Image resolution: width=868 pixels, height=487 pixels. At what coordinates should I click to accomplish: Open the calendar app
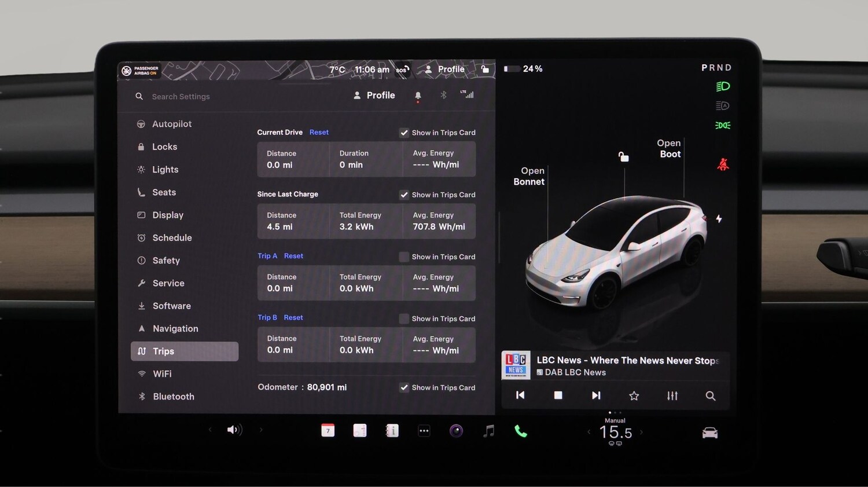click(x=328, y=430)
